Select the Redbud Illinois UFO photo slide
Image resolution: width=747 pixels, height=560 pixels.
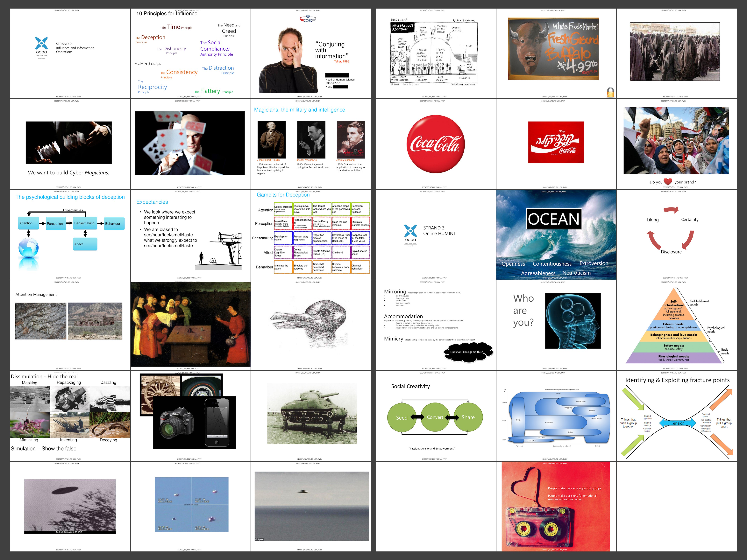point(70,506)
